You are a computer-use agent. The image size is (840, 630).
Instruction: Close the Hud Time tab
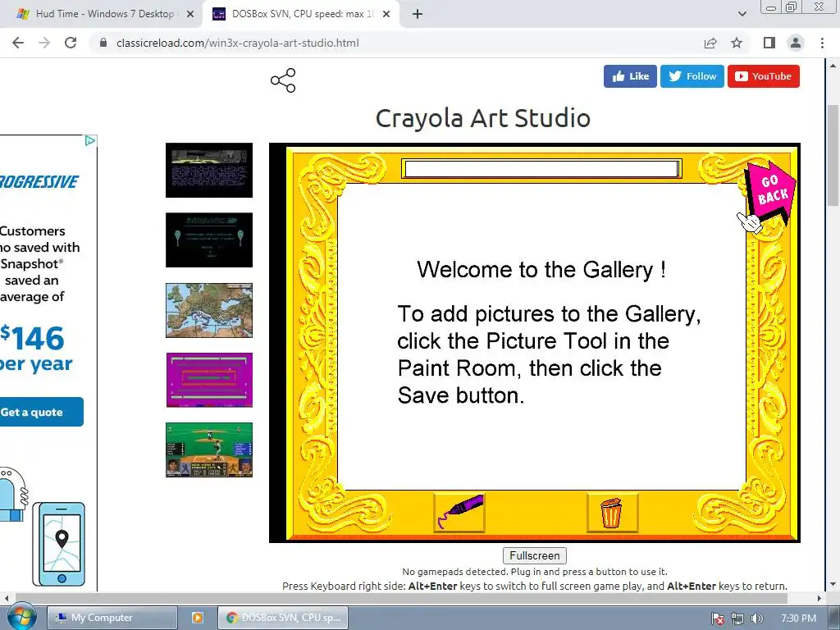[x=190, y=14]
